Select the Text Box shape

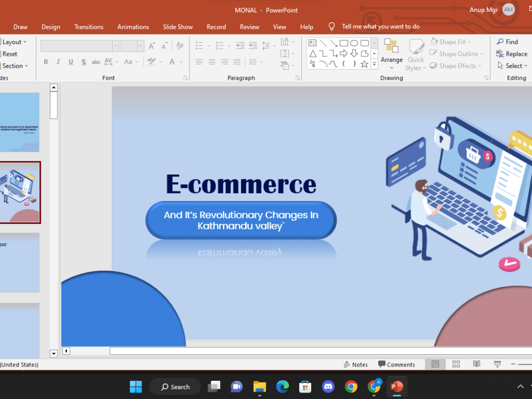pyautogui.click(x=312, y=43)
